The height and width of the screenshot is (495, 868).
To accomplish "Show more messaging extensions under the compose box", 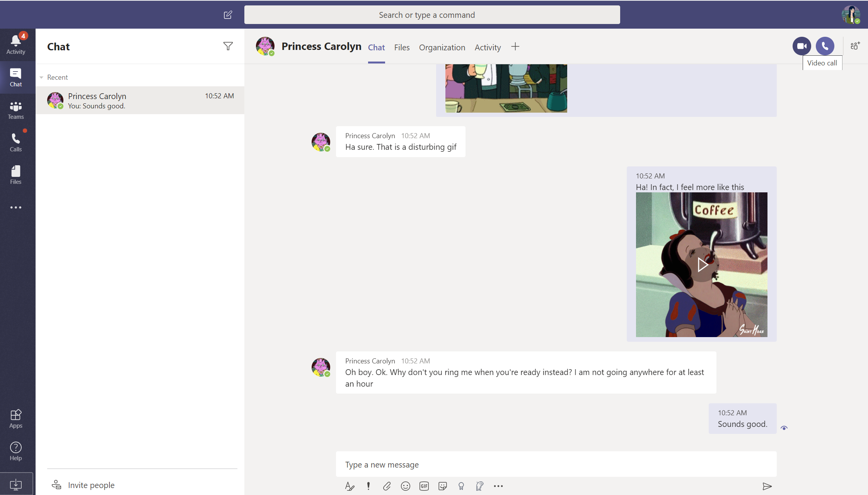I will click(498, 486).
